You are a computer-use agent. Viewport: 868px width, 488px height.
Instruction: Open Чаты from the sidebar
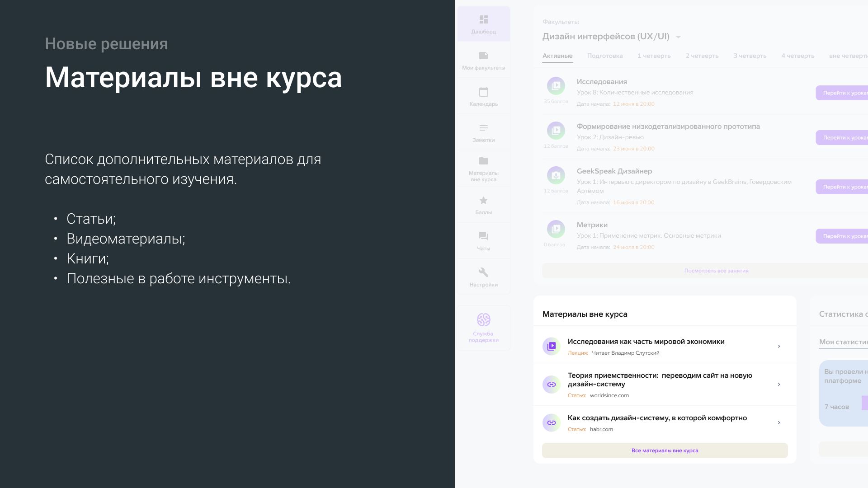(x=483, y=240)
